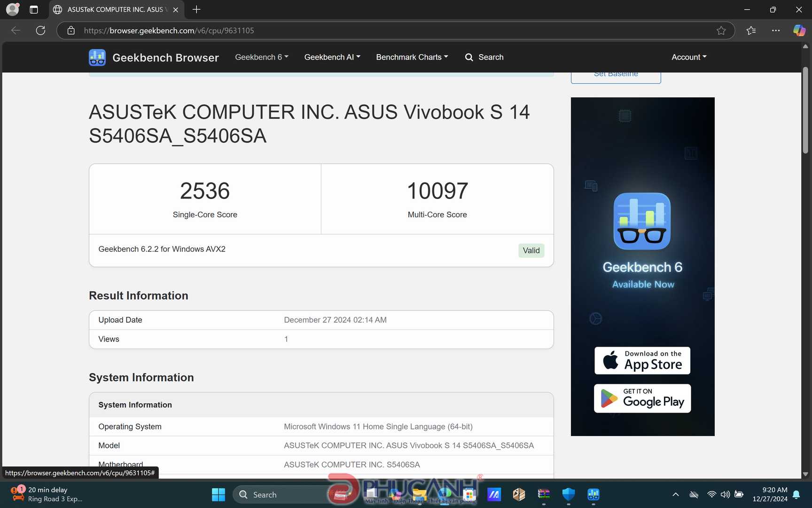Open the browser profile avatar
Screen dimensions: 812x508
coord(13,9)
